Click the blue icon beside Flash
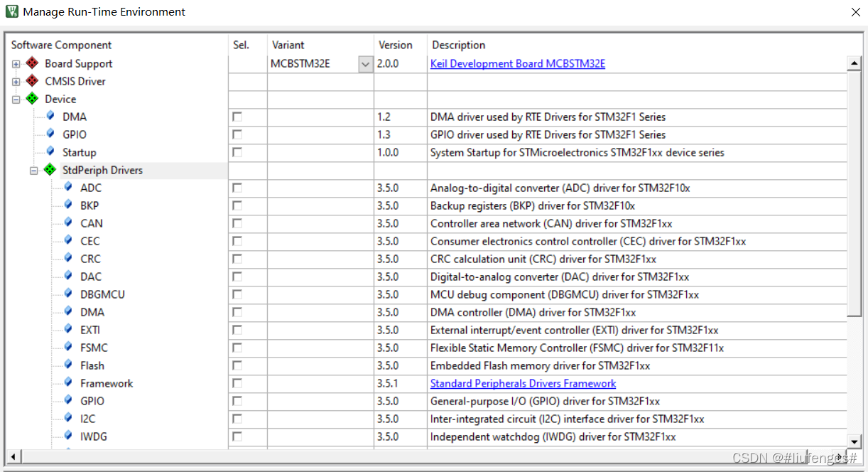868x472 pixels. [x=68, y=365]
